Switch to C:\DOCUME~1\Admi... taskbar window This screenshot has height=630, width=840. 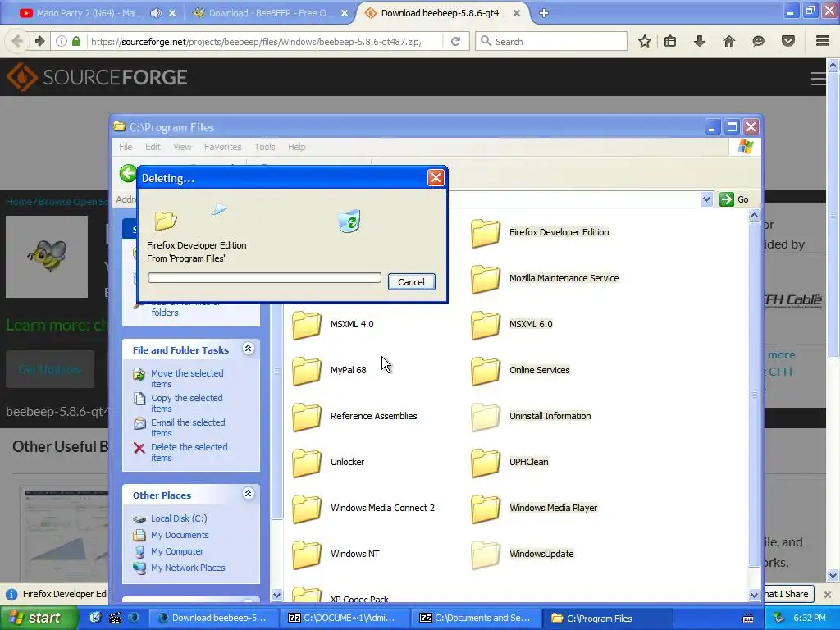click(x=345, y=618)
